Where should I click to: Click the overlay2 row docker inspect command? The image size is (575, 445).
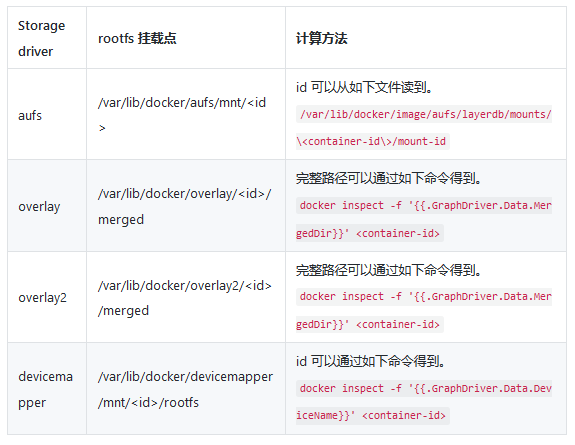point(424,310)
